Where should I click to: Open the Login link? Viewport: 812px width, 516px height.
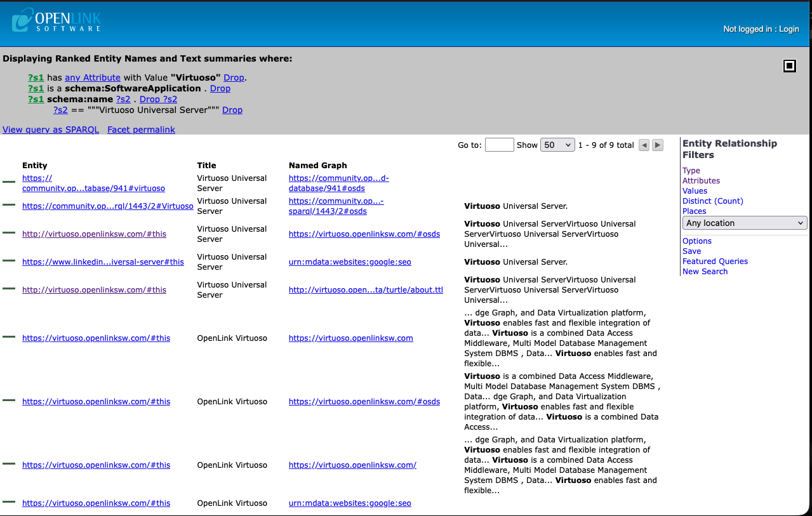pos(789,29)
